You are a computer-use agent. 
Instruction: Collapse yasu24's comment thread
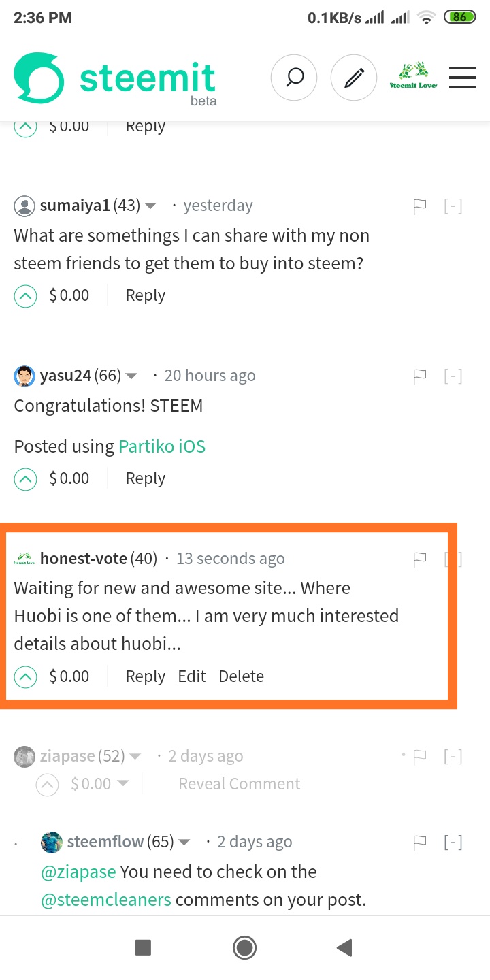[453, 376]
